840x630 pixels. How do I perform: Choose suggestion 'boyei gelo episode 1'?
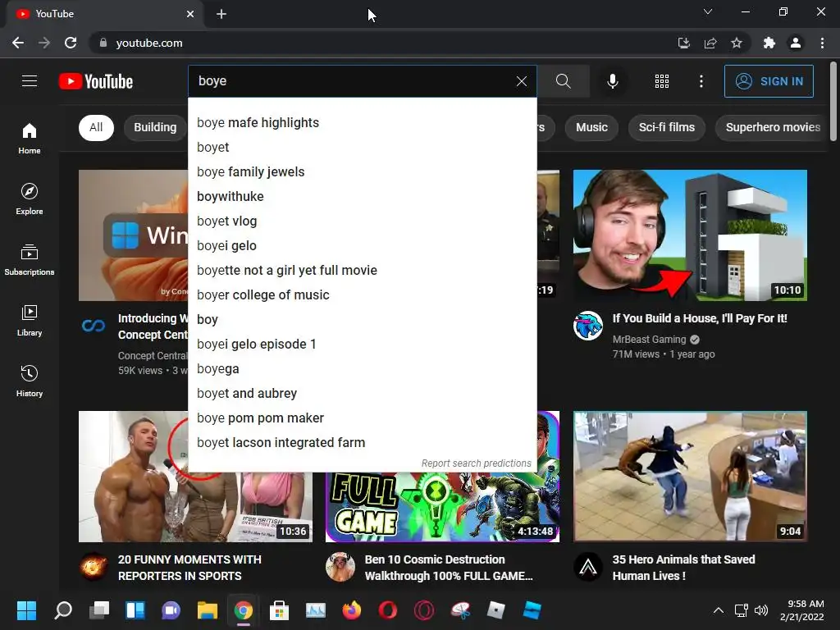362,345
